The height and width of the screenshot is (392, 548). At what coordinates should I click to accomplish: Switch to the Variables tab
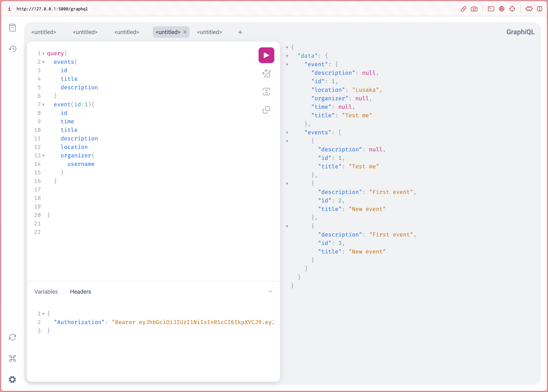[46, 292]
